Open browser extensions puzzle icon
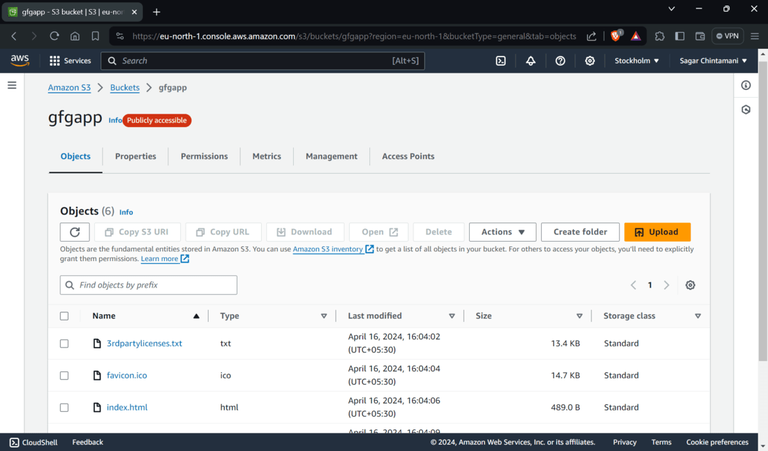Viewport: 768px width, 451px height. (x=660, y=36)
